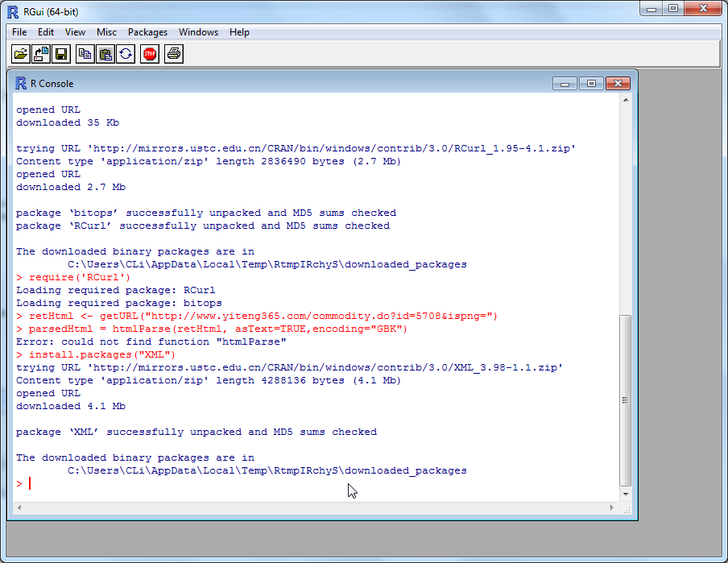Open the Edit menu

tap(45, 32)
